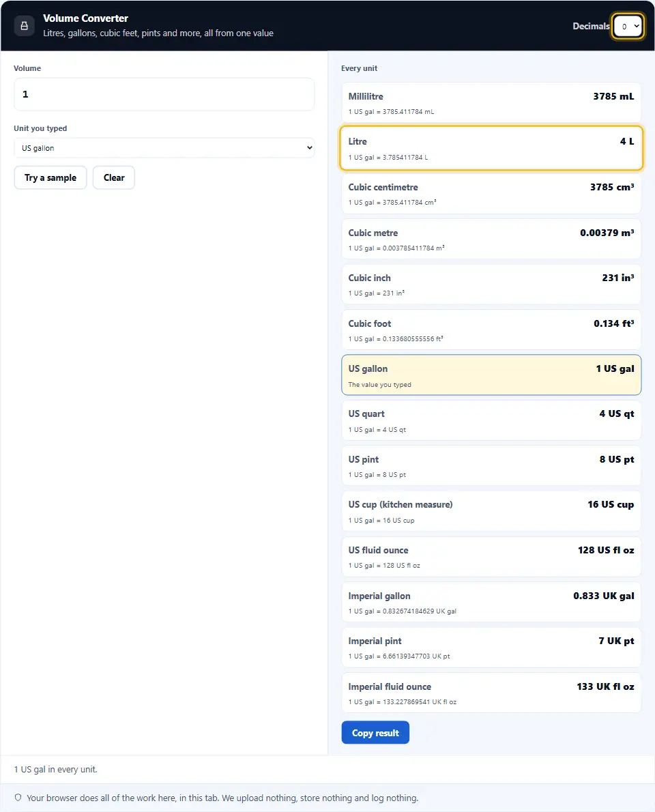Select the highlighted US gallon card
The image size is (655, 812).
(x=491, y=375)
